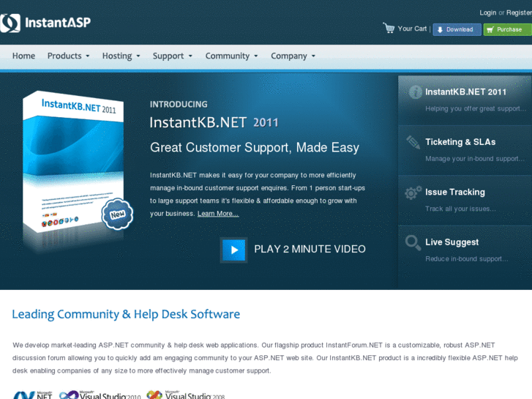Open the Your Cart link
The width and height of the screenshot is (532, 399).
412,29
